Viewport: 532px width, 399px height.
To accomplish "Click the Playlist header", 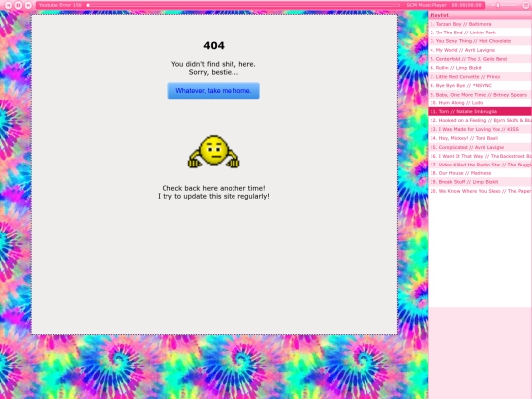I will pyautogui.click(x=480, y=15).
